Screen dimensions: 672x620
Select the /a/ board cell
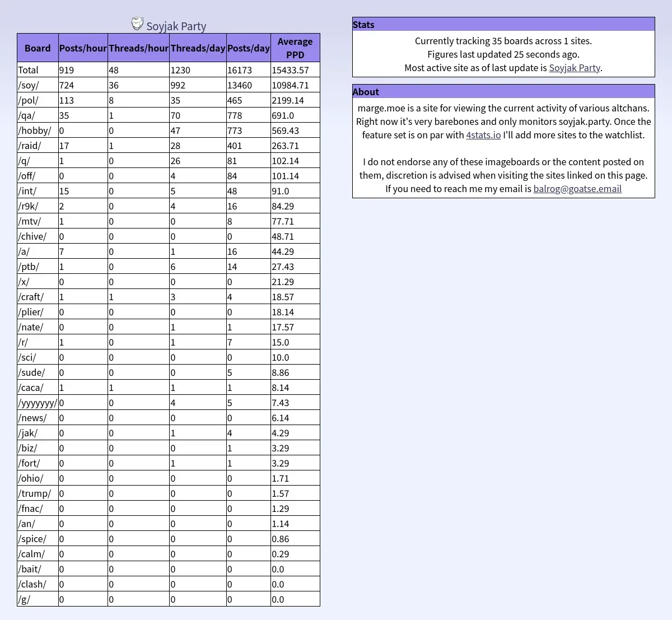pyautogui.click(x=38, y=251)
